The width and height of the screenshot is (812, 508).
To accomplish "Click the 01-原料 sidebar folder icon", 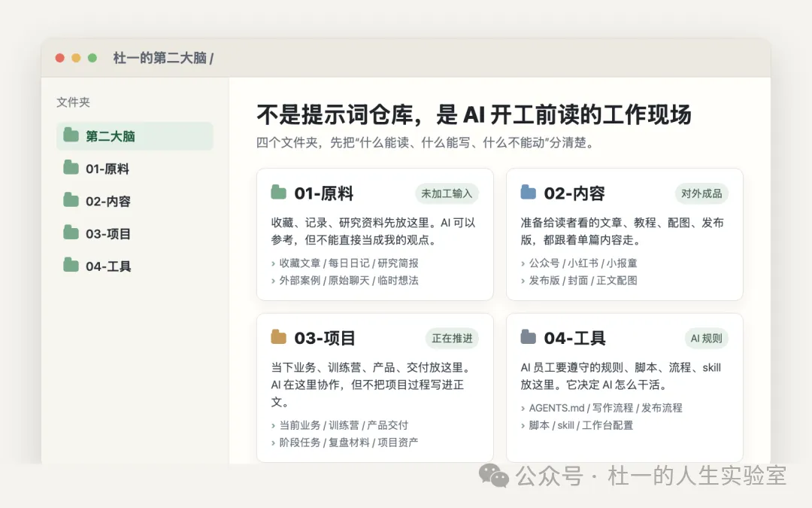I will tap(71, 168).
